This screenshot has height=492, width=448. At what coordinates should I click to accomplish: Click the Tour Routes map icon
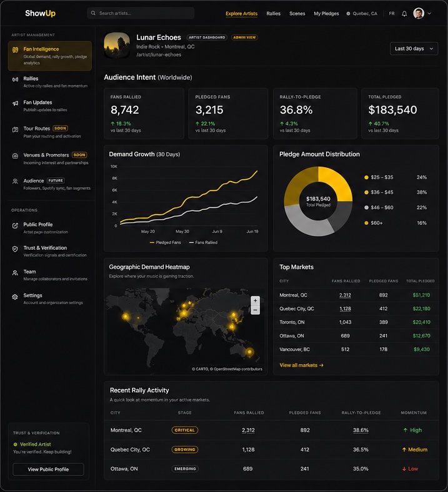point(15,129)
